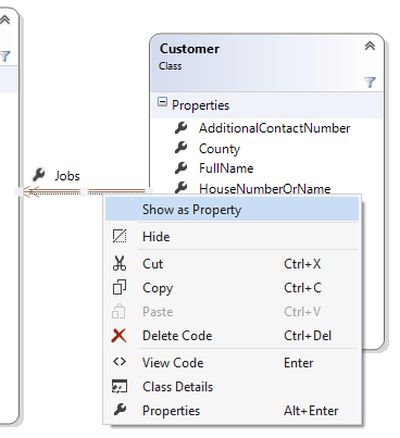Screen dimensions: 400x438
Task: Click the wrench icon beside menu Properties
Action: coord(120,409)
